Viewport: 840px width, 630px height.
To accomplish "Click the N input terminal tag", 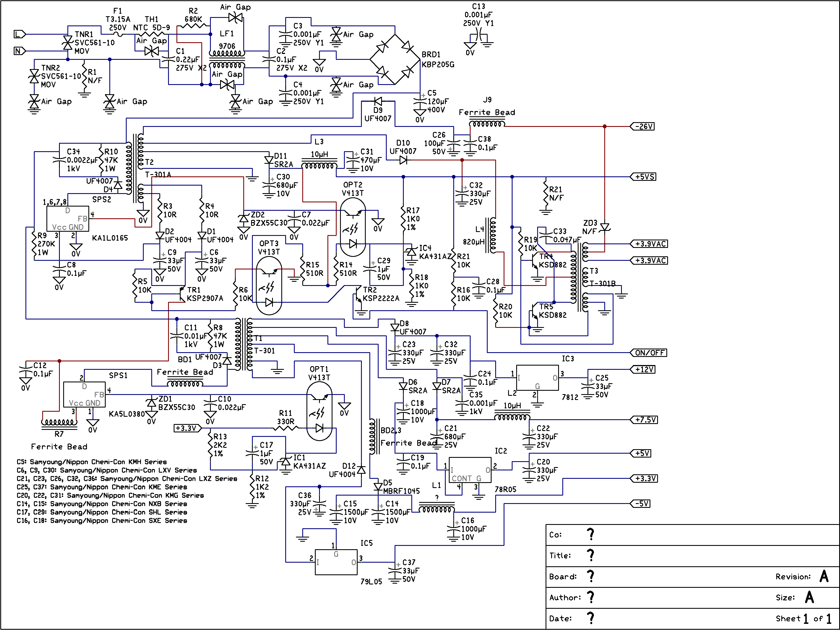I will click(x=20, y=51).
